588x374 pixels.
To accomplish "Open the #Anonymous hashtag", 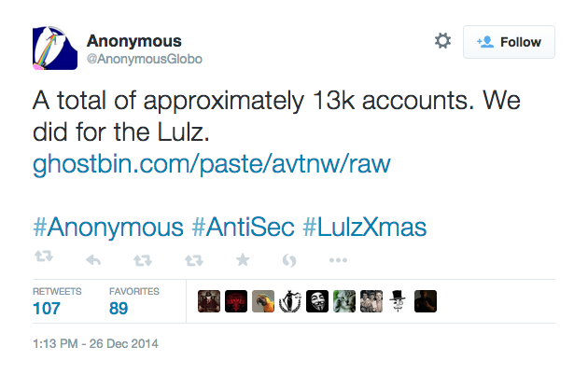I will (x=107, y=228).
